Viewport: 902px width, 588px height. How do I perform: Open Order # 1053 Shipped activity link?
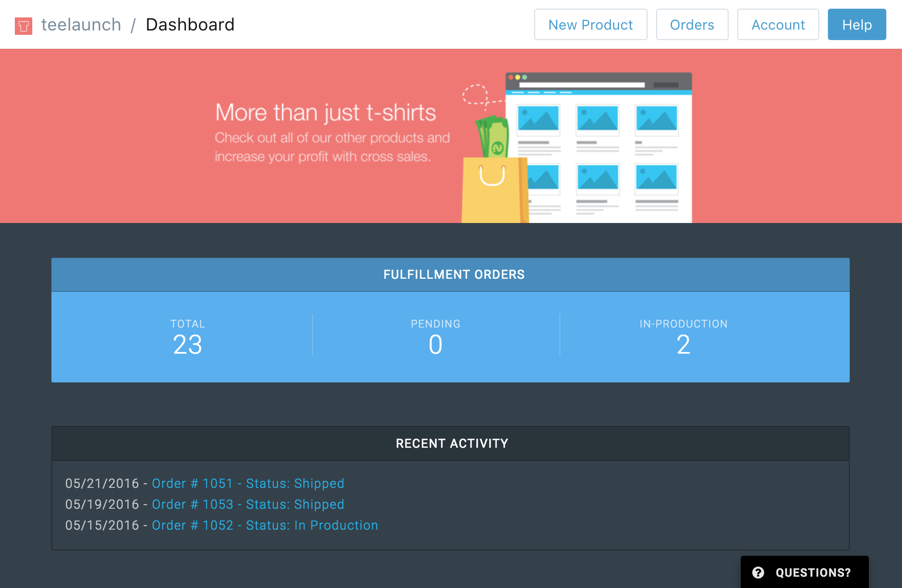pyautogui.click(x=248, y=504)
